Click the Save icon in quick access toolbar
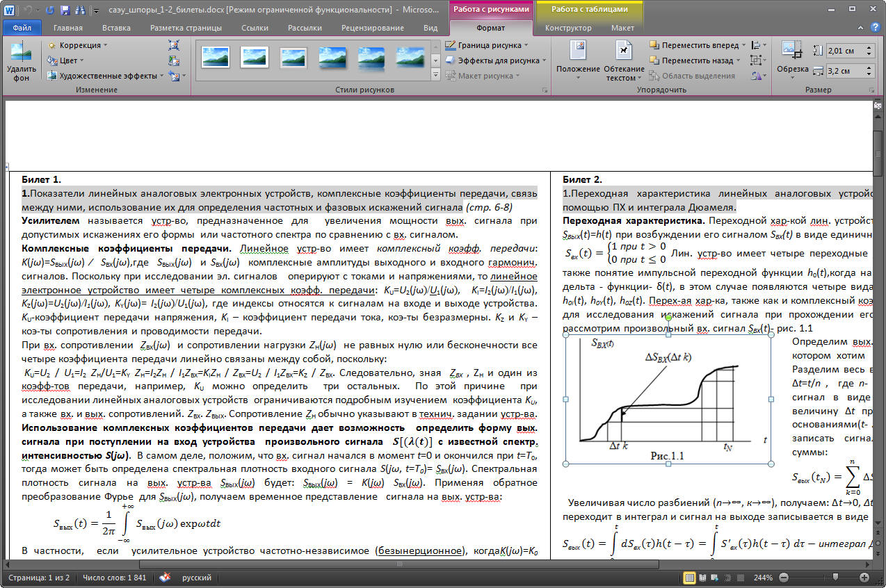This screenshot has height=588, width=886. click(65, 10)
